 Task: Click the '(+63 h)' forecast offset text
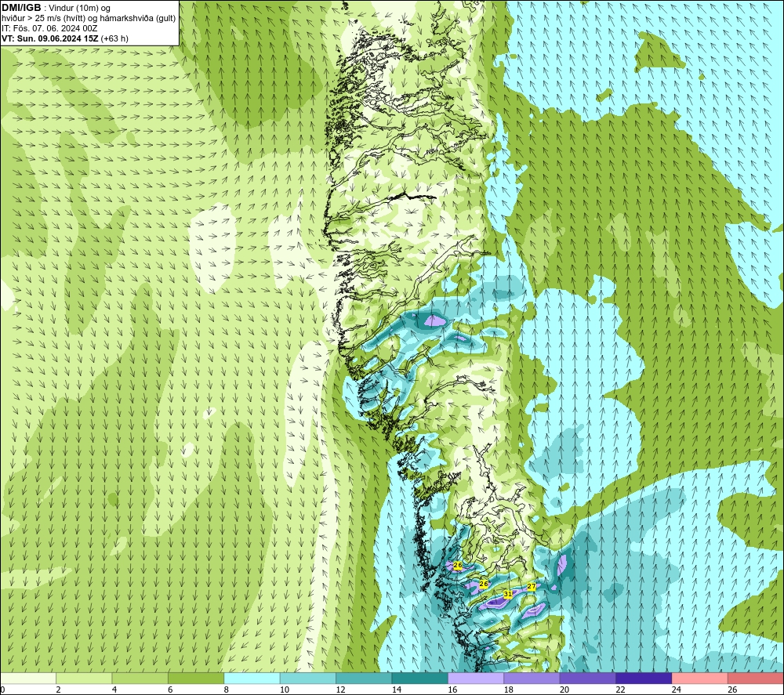tap(114, 38)
